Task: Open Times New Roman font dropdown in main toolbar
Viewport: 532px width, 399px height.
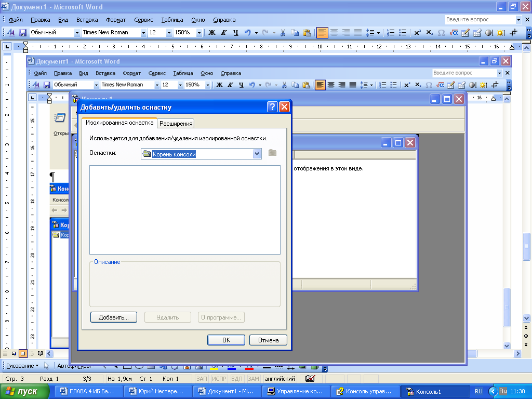Action: click(x=143, y=33)
